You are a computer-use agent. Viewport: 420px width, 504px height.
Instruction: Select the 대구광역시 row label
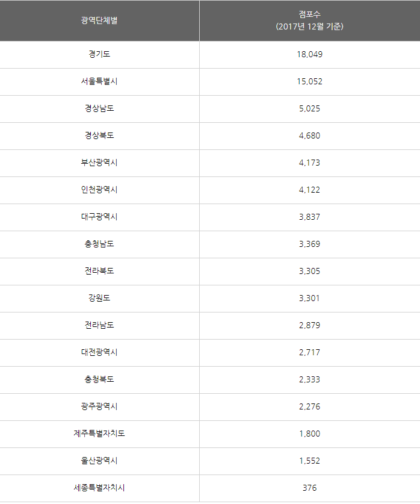point(99,217)
